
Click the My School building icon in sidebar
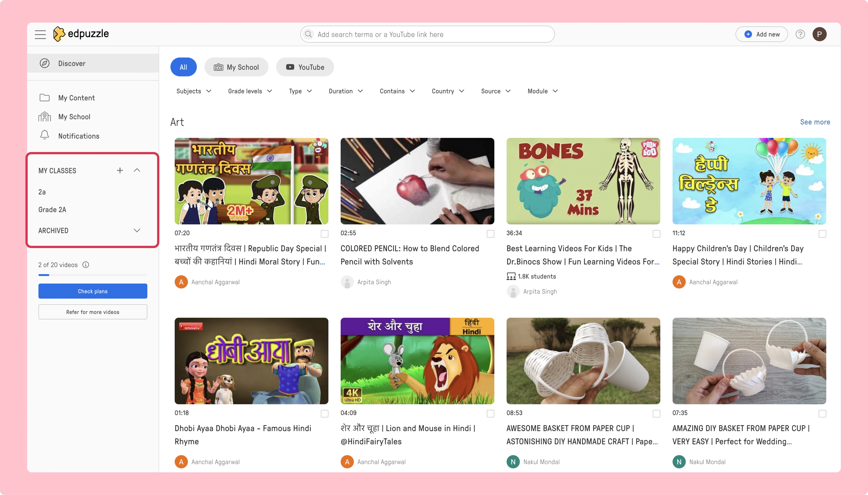click(45, 117)
